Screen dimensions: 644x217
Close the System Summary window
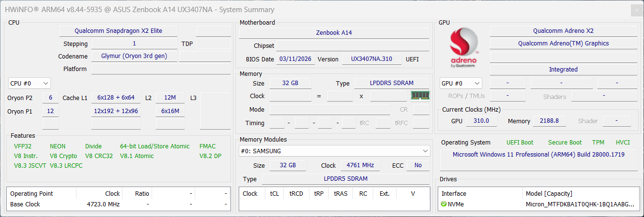636,10
